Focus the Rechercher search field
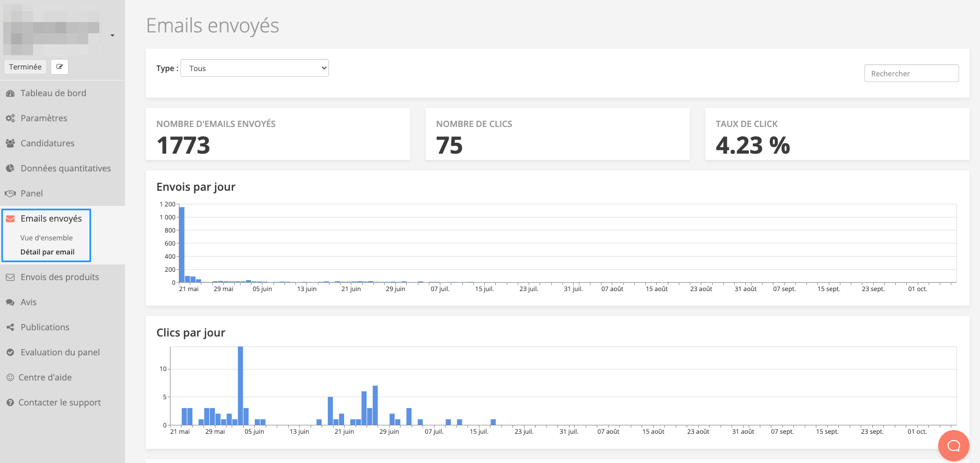Viewport: 980px width, 463px height. tap(911, 74)
